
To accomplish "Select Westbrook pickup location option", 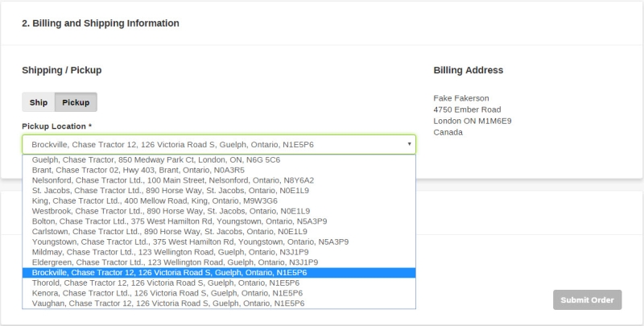I will click(219, 211).
